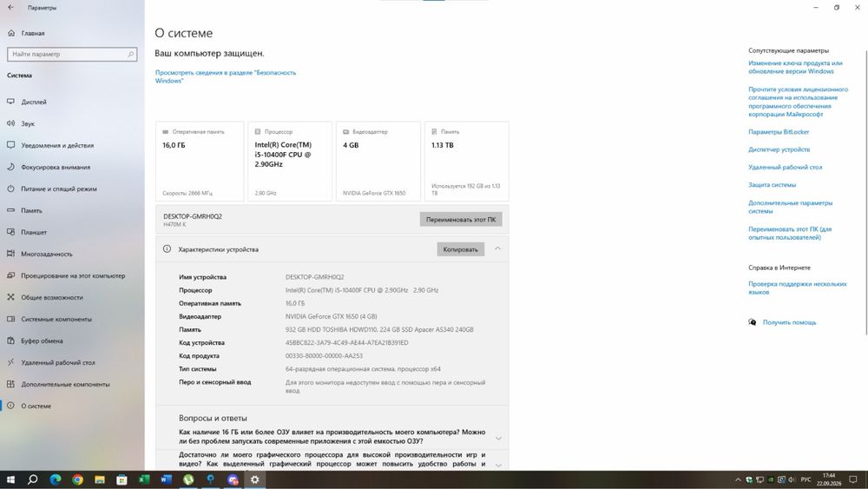Click the Оперативная память 16,0 ГБ card

(200, 162)
